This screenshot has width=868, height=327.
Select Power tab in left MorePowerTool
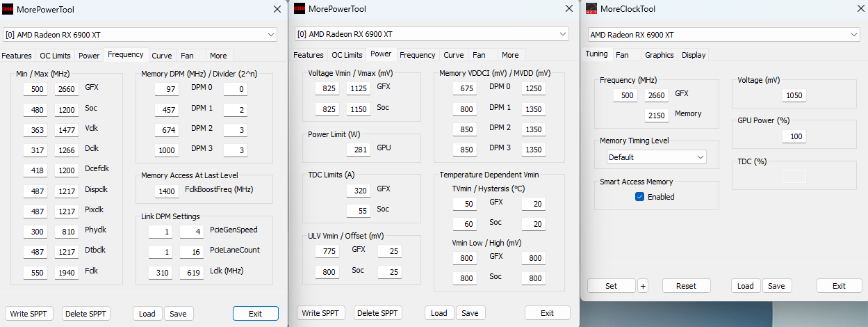click(x=89, y=56)
